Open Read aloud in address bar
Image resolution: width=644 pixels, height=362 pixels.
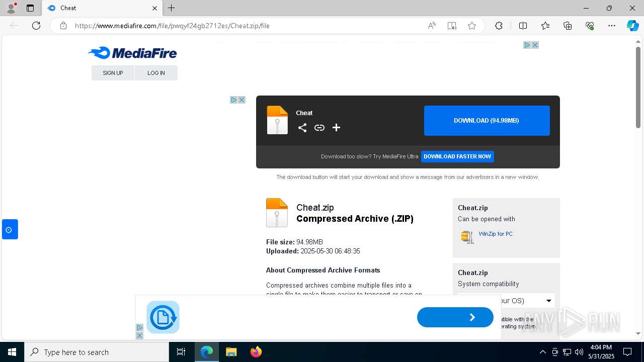click(x=432, y=26)
